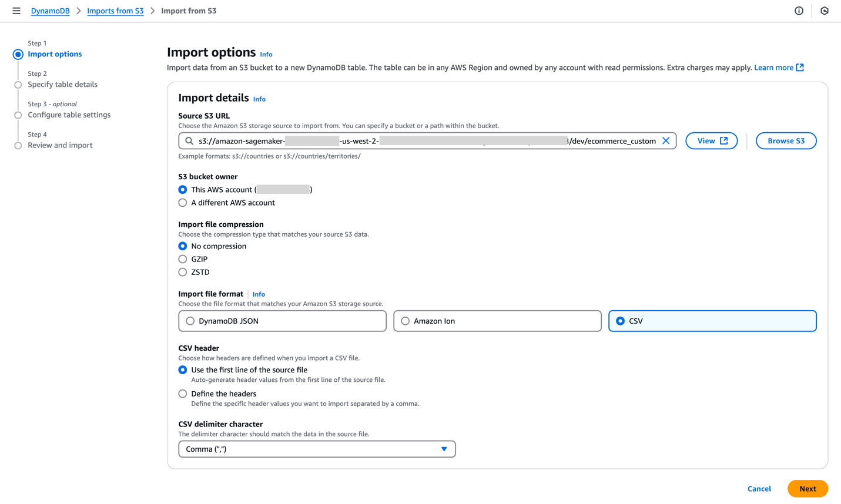Click into the Source S3 URL input

point(427,141)
